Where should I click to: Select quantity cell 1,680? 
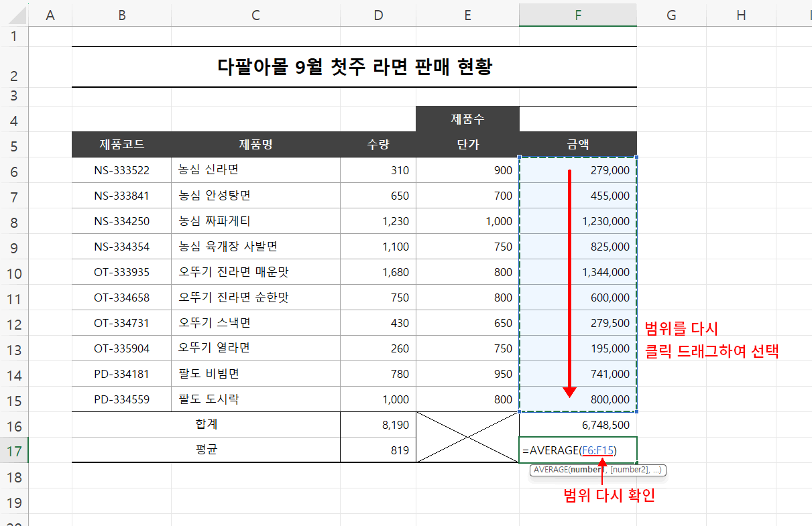[x=378, y=272]
